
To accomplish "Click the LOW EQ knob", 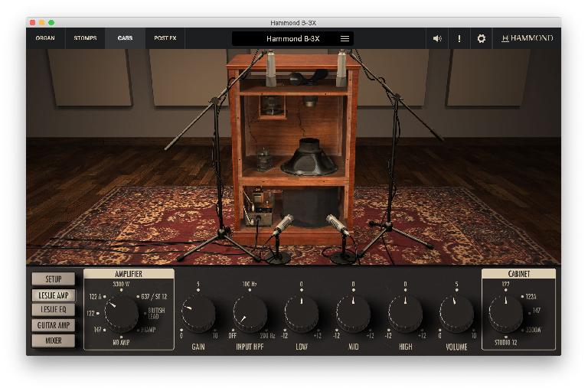I will pyautogui.click(x=302, y=314).
